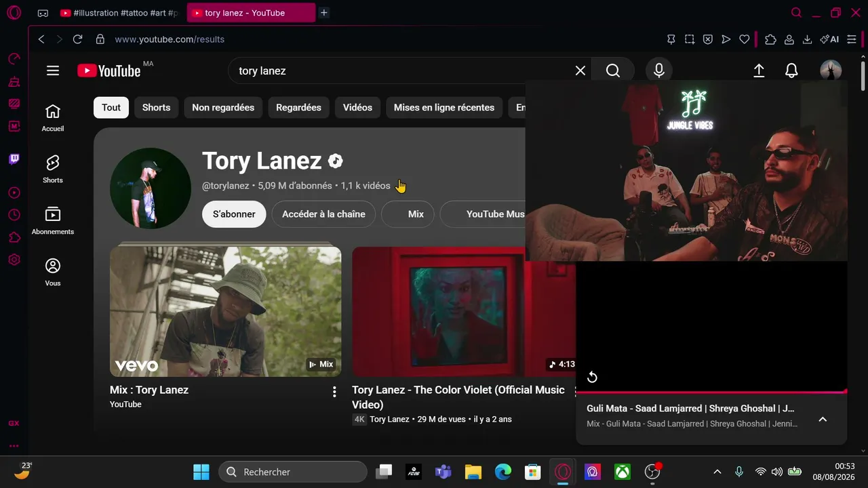Open Abonnements in the sidebar
The width and height of the screenshot is (868, 488).
(x=53, y=221)
